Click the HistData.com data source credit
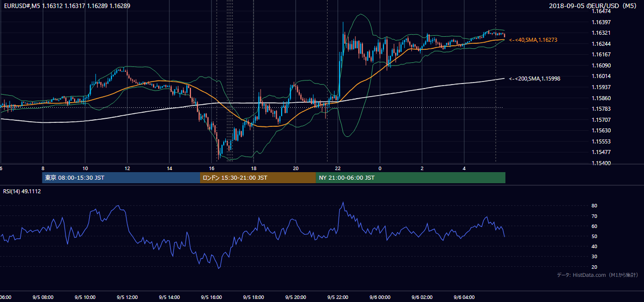 click(597, 275)
